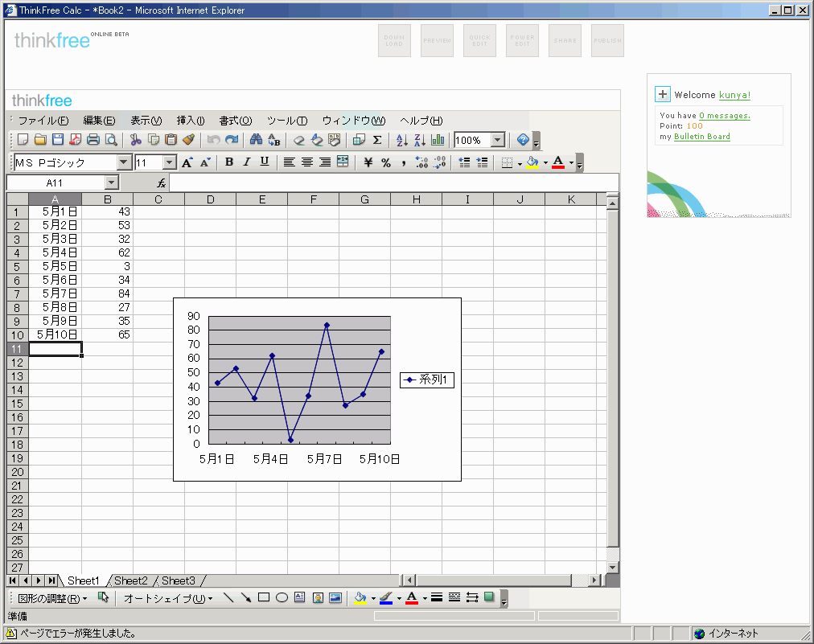814x644 pixels.
Task: Open the 挿入 menu
Action: [x=191, y=121]
